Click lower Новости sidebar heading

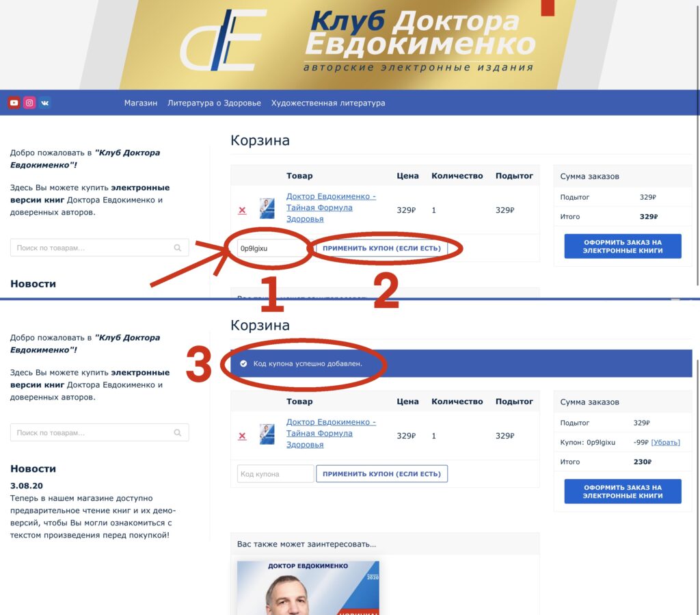[33, 469]
